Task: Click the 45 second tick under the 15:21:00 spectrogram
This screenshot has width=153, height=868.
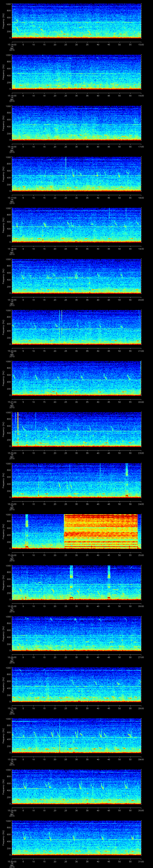Action: (109, 402)
